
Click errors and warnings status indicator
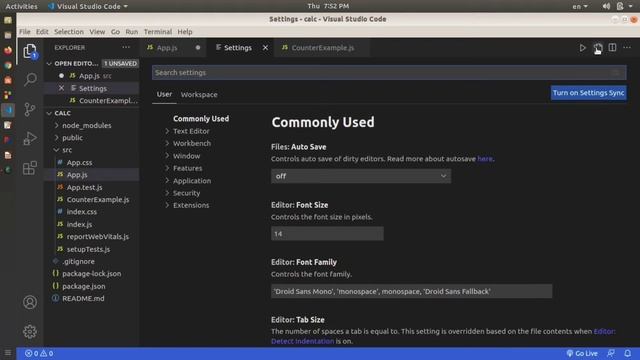coord(39,353)
